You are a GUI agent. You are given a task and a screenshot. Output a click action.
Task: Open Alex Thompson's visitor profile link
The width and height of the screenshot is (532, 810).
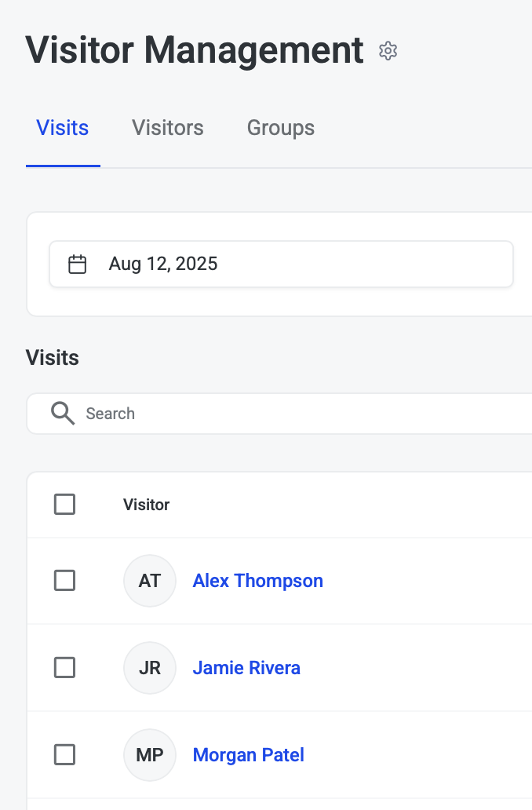click(258, 581)
